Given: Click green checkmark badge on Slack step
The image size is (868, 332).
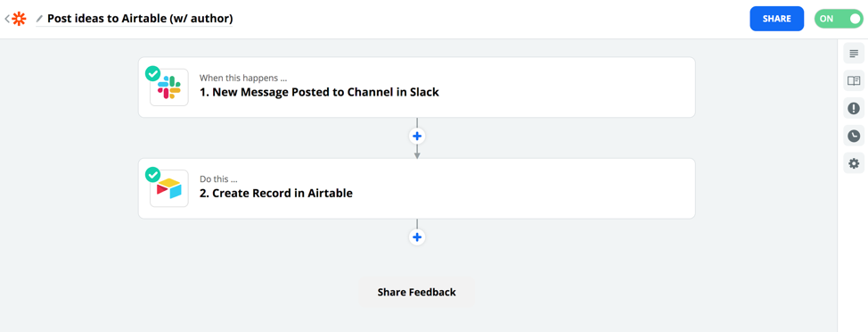Looking at the screenshot, I should coord(152,73).
